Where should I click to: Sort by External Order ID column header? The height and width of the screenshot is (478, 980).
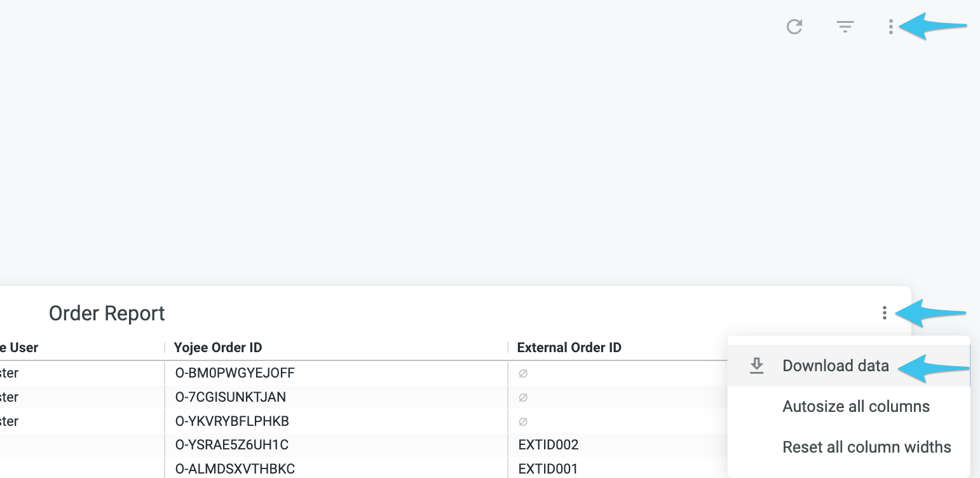click(569, 348)
